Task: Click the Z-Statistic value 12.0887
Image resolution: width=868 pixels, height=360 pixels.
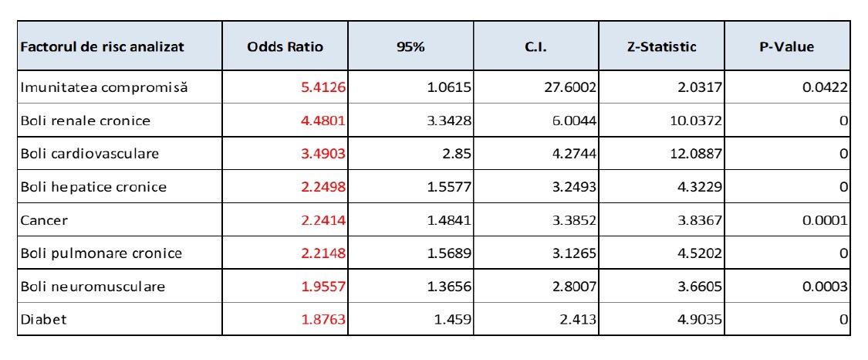Action: pyautogui.click(x=696, y=153)
